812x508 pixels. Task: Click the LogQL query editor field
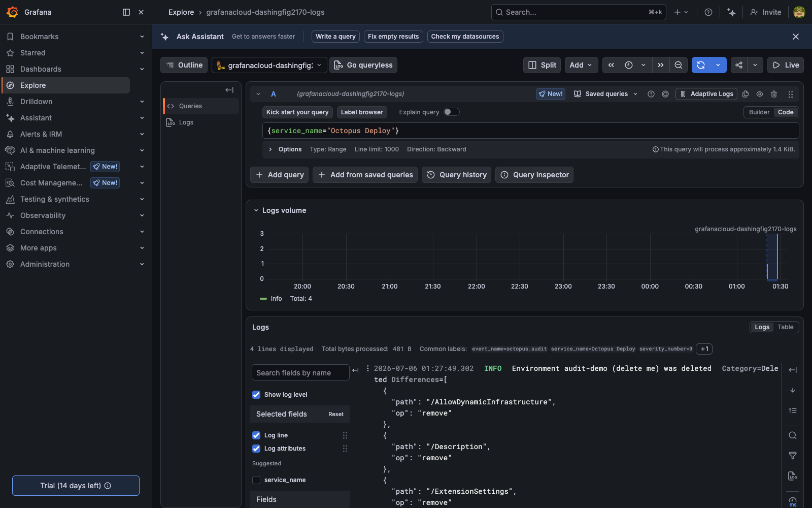pos(530,131)
